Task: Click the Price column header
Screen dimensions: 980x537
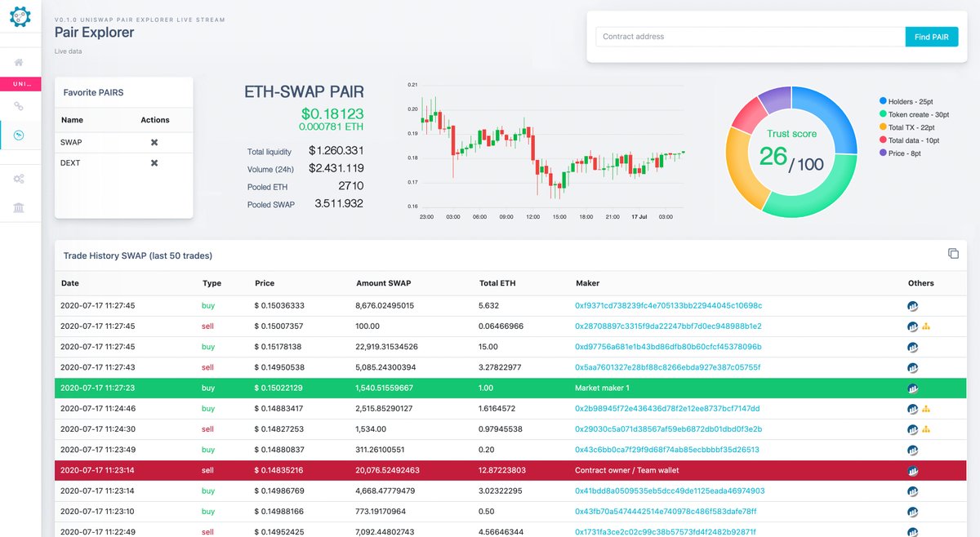Action: pos(265,283)
